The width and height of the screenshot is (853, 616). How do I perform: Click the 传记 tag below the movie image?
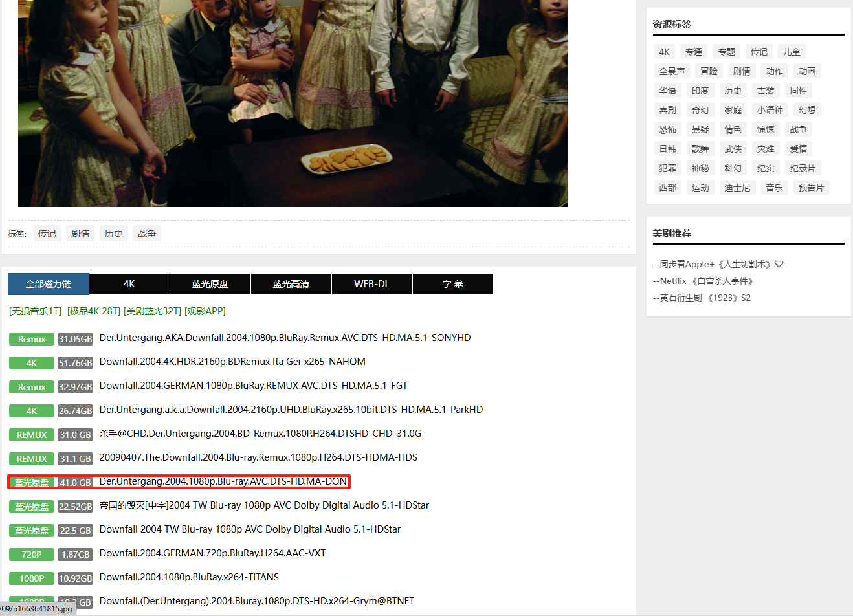point(47,234)
